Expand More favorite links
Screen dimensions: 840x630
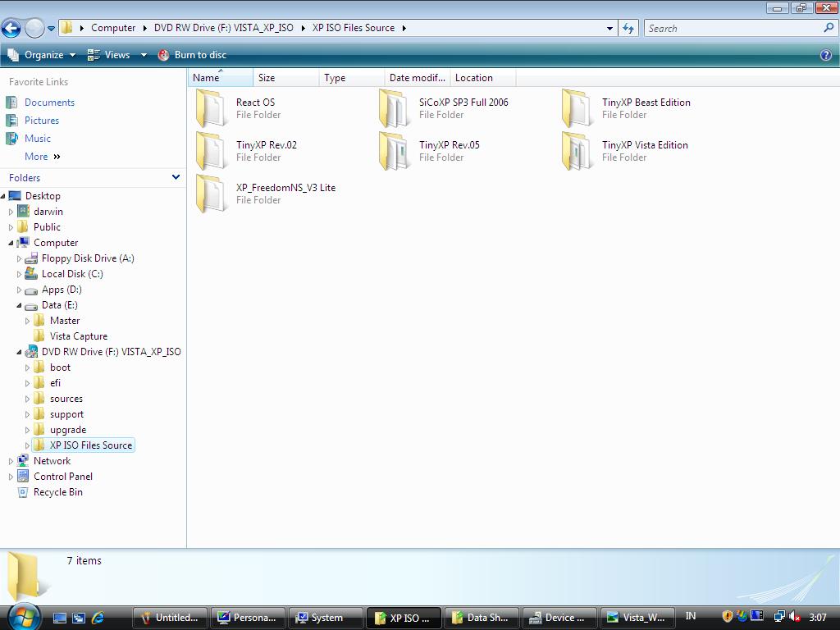click(x=42, y=157)
